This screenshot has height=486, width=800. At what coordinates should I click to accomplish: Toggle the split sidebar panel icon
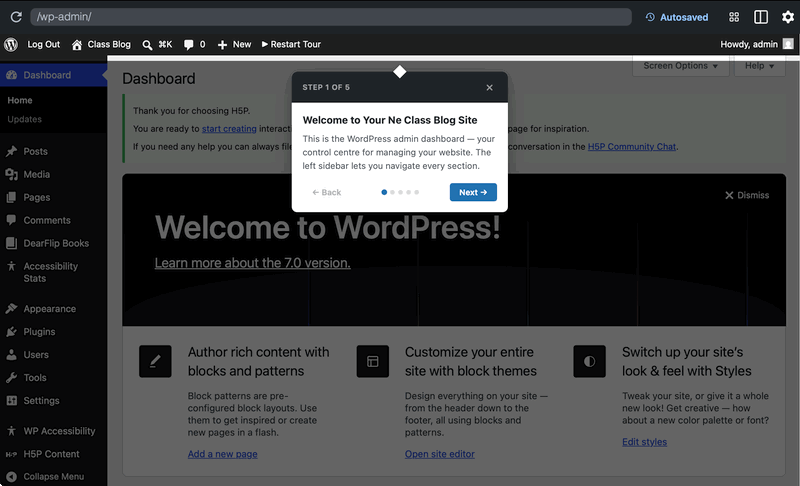pyautogui.click(x=761, y=17)
